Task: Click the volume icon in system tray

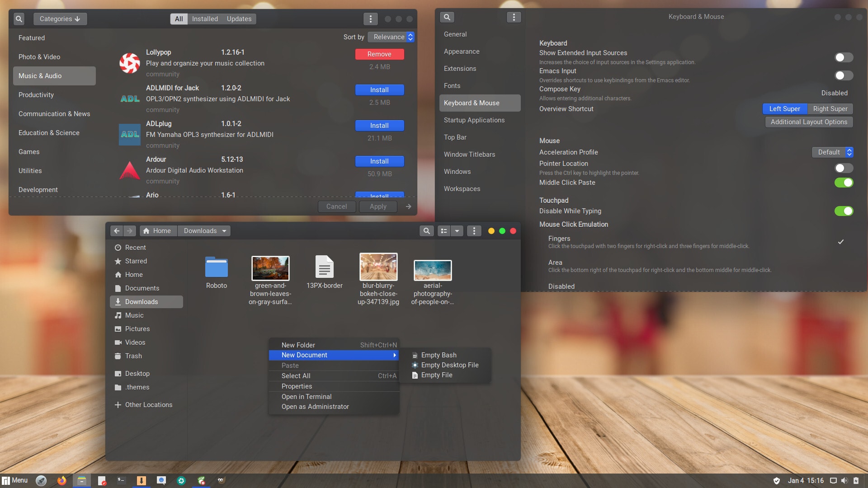Action: (x=844, y=480)
